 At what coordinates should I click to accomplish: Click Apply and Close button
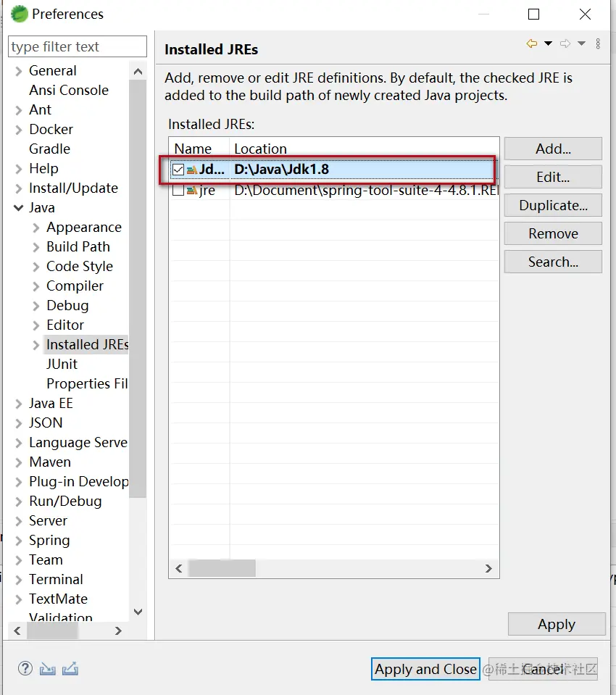click(425, 669)
